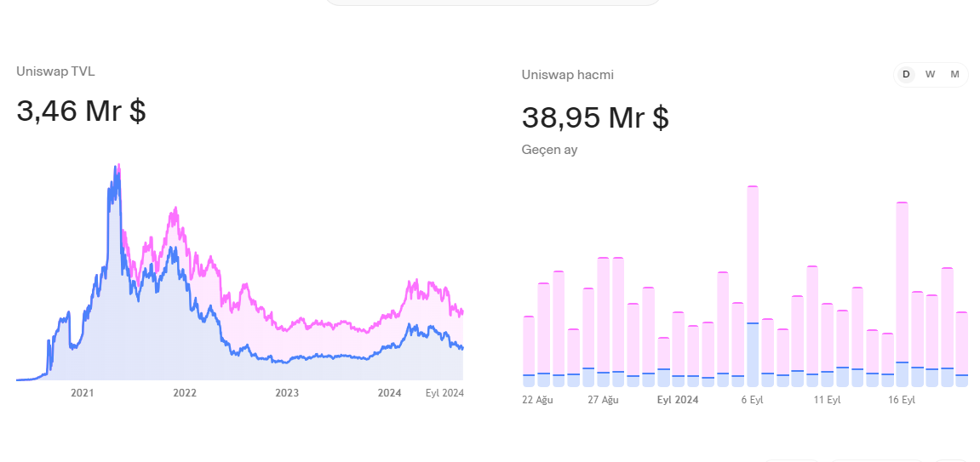Click the 3,46 Mr $ TVL value
The image size is (980, 462).
[x=81, y=111]
